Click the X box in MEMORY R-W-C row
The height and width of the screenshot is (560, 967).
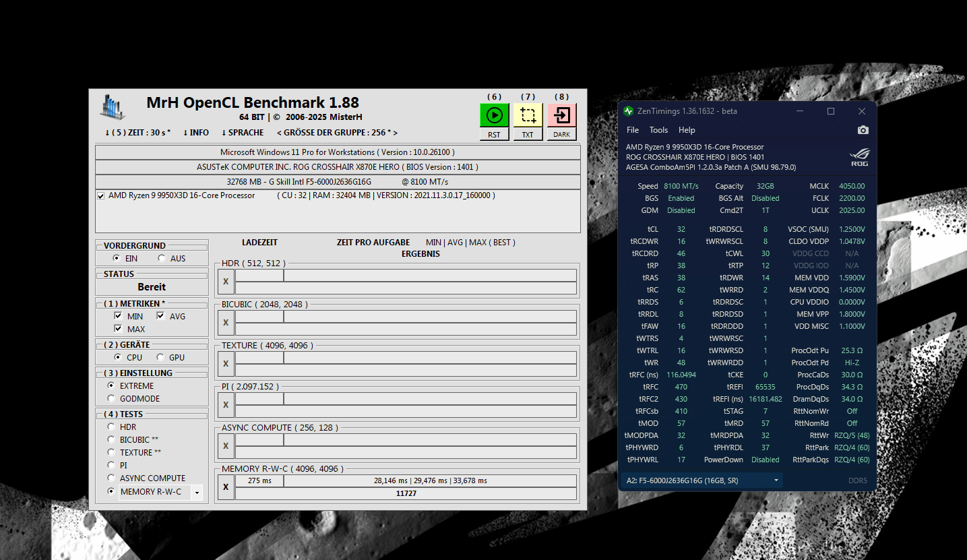226,487
